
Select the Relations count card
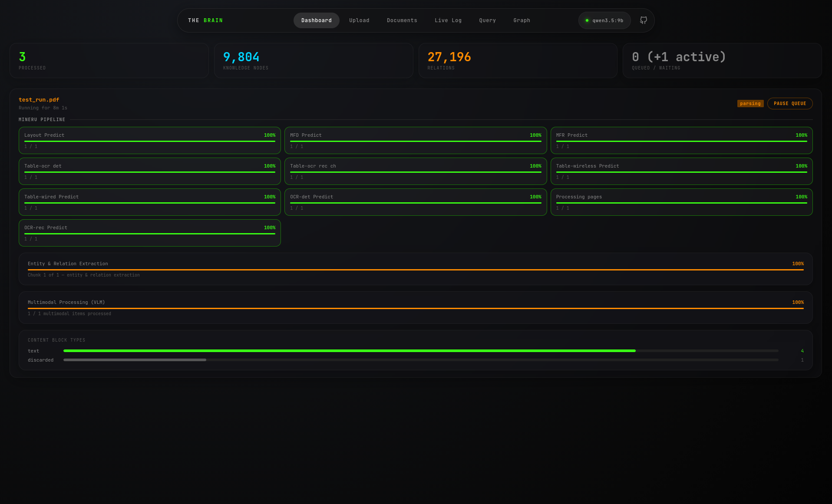pyautogui.click(x=518, y=60)
